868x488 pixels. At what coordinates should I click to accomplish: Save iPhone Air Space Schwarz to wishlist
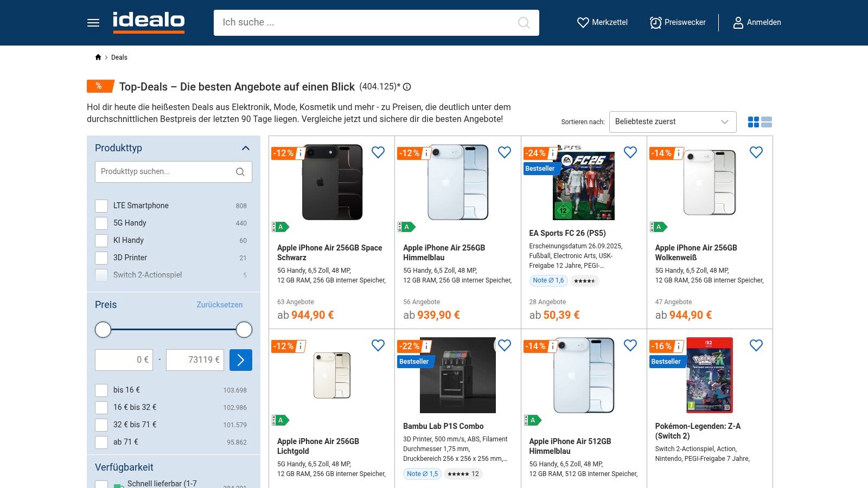[x=378, y=152]
